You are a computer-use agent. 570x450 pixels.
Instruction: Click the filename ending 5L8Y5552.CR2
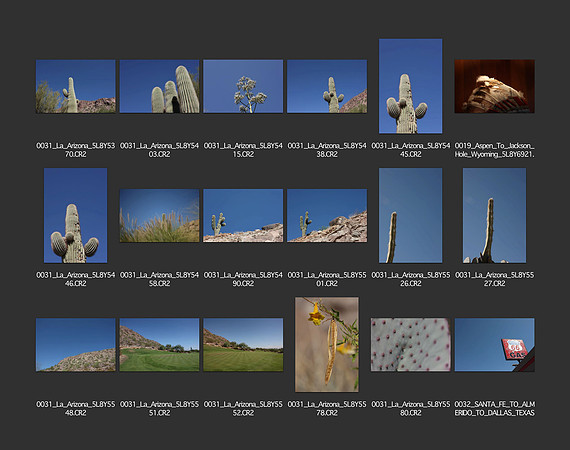[x=243, y=408]
